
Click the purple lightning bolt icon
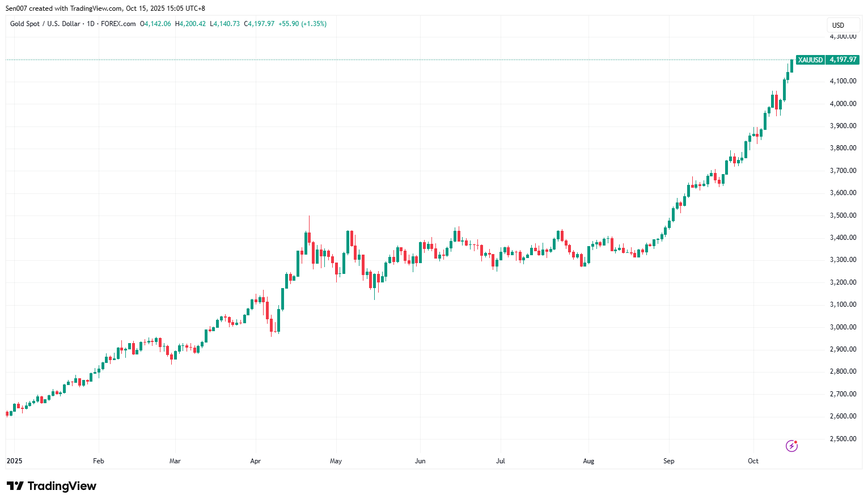791,446
